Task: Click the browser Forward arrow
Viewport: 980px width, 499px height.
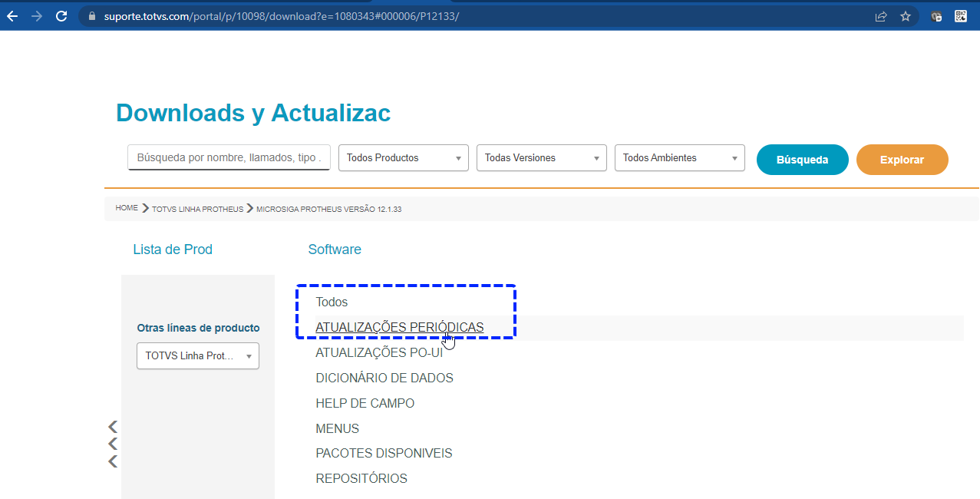Action: (x=37, y=16)
